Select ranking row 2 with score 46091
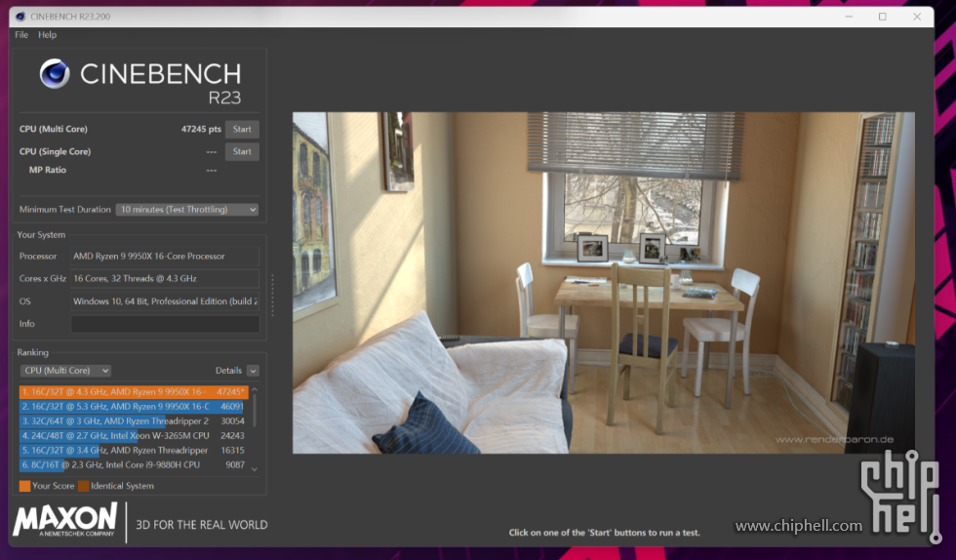 [x=134, y=406]
